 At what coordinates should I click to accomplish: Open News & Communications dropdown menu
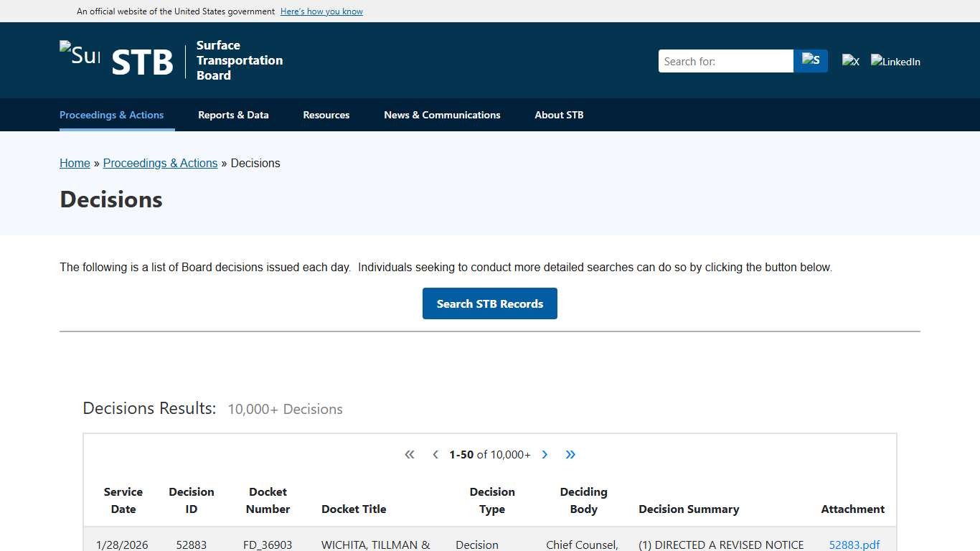tap(442, 115)
